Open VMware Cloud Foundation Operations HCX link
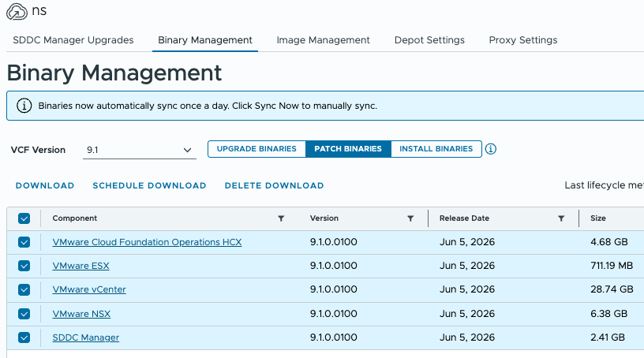 [x=147, y=242]
